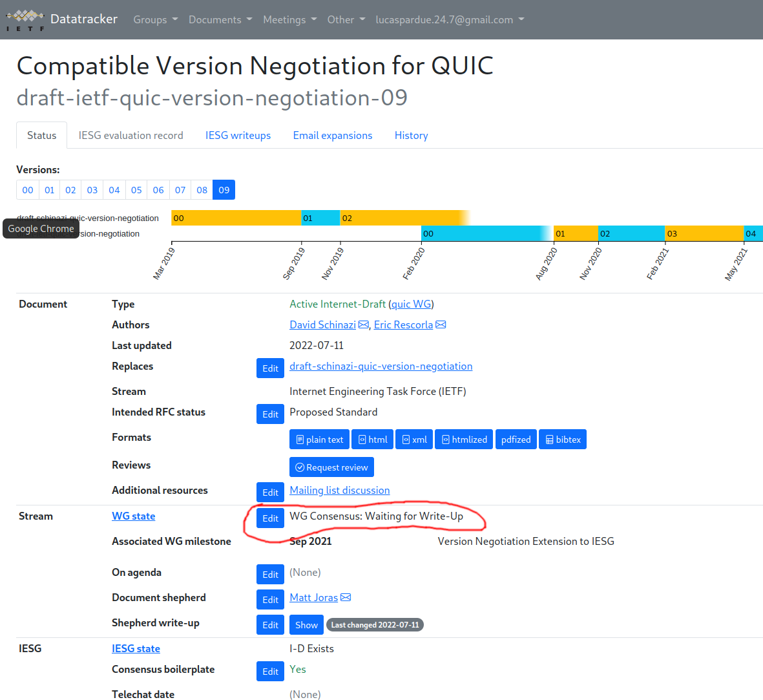Open the bibtex citation format
The image size is (763, 700).
[x=563, y=439]
